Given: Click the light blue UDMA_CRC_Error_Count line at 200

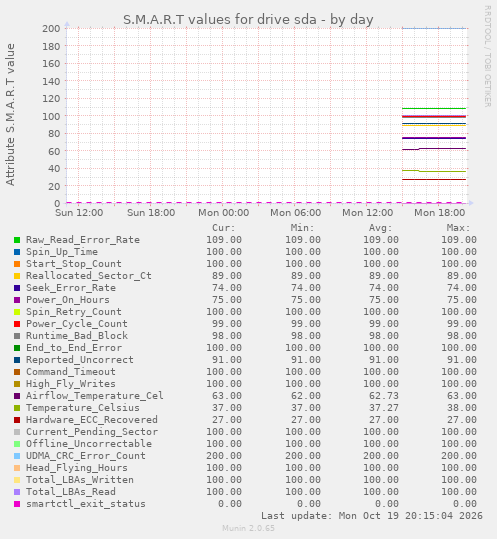Looking at the screenshot, I should (x=434, y=29).
